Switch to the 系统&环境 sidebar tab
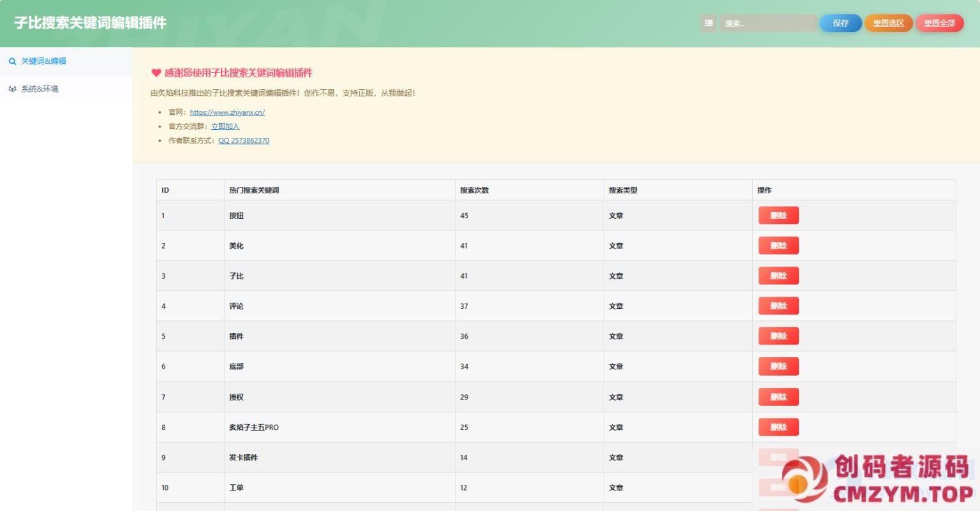This screenshot has width=980, height=511. click(x=40, y=89)
